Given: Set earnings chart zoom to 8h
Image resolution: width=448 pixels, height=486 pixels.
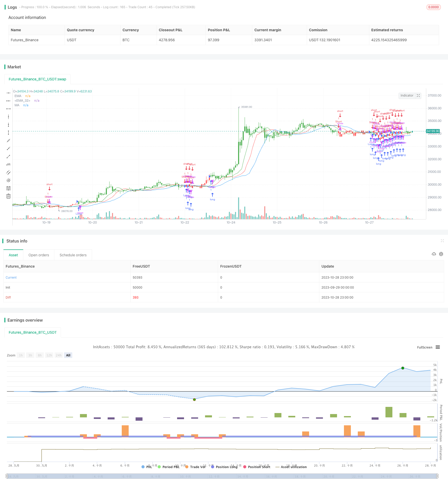Looking at the screenshot, I should point(40,355).
